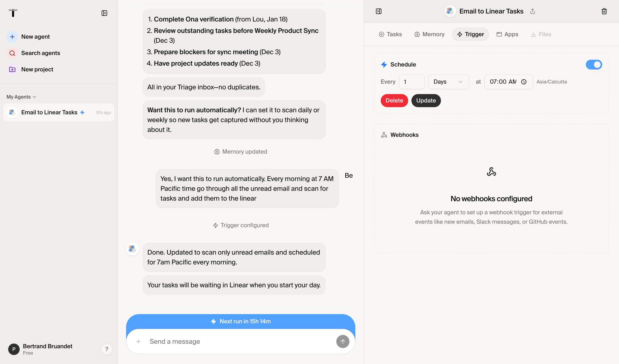Click the plus attachment icon in message box

(139, 342)
